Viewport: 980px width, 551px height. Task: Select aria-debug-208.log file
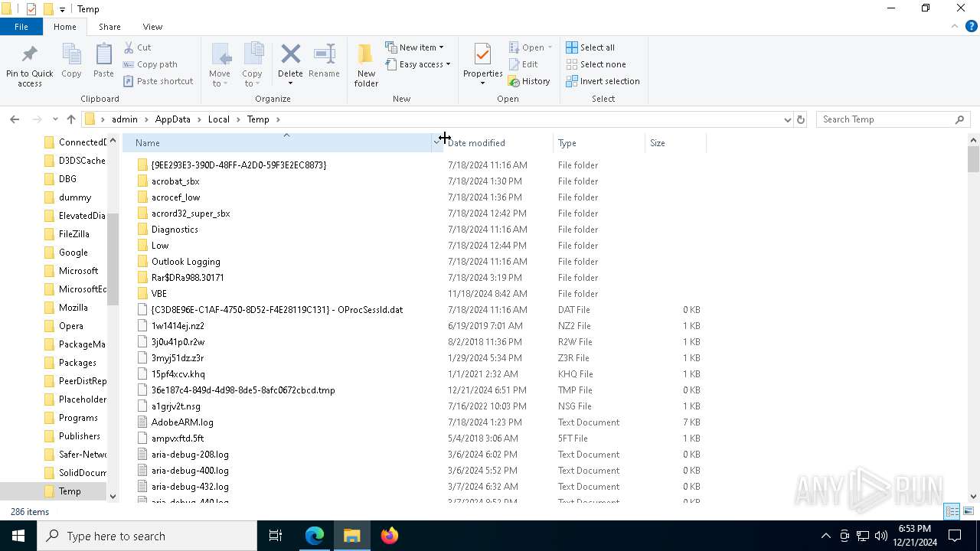click(x=190, y=455)
